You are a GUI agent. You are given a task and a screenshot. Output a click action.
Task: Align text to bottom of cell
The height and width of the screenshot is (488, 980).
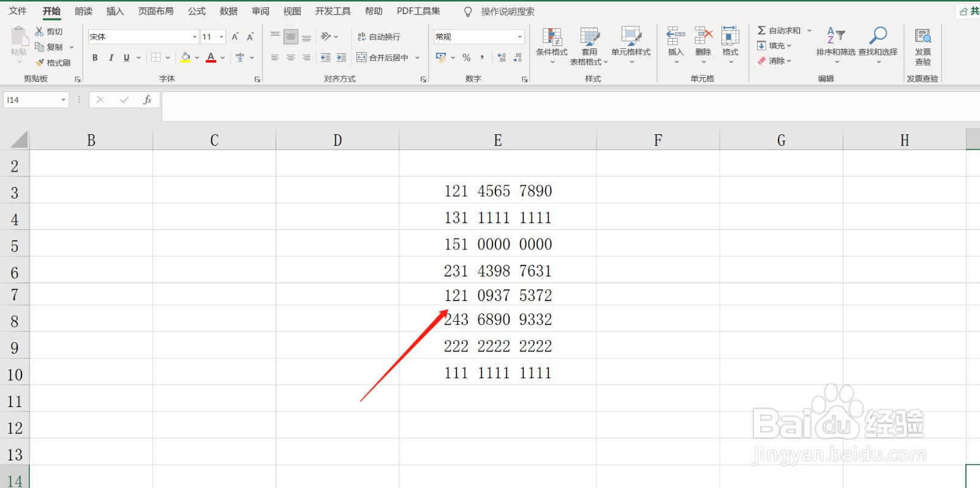(307, 37)
